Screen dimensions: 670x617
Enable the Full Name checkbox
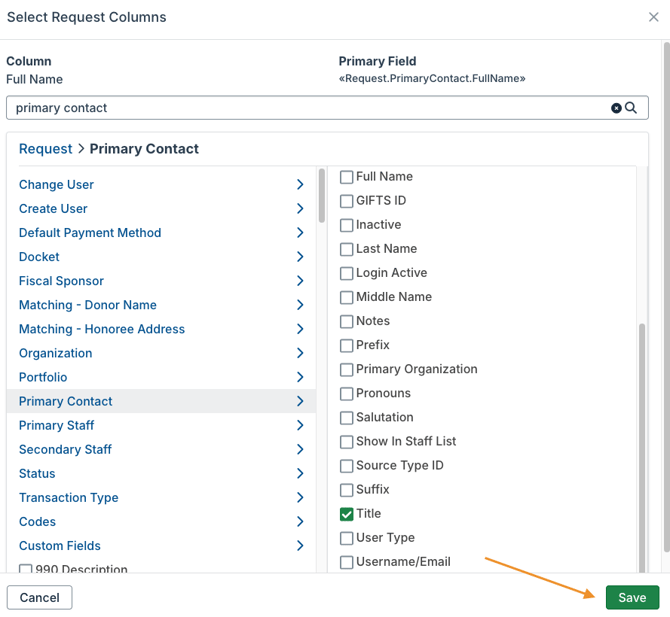tap(347, 177)
